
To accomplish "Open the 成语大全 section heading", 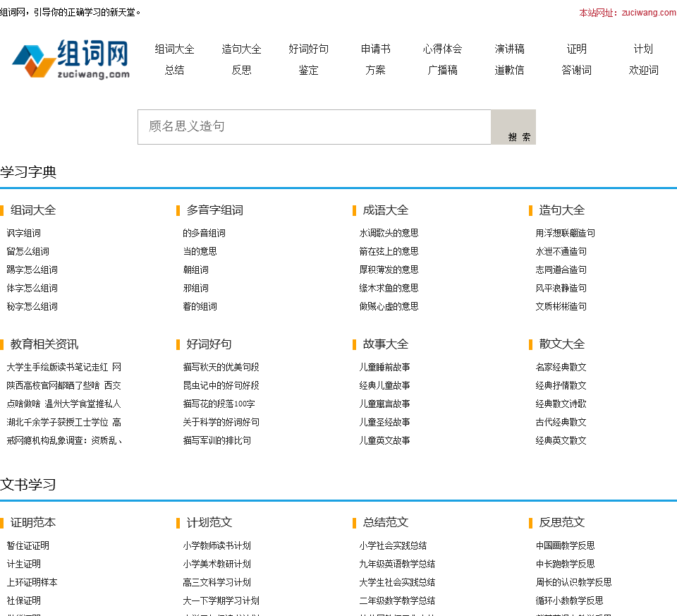I will coord(385,210).
